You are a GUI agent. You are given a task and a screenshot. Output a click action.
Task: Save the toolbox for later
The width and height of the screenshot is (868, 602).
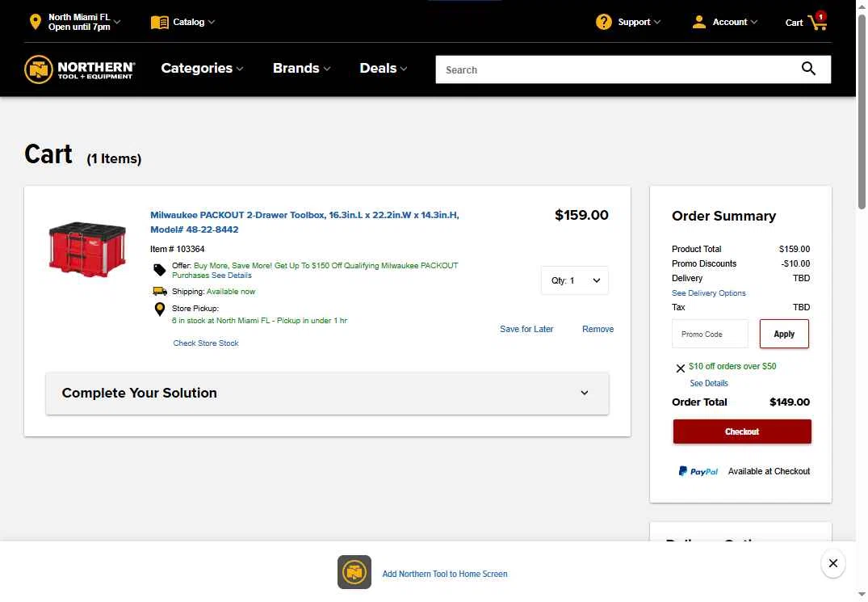(526, 329)
